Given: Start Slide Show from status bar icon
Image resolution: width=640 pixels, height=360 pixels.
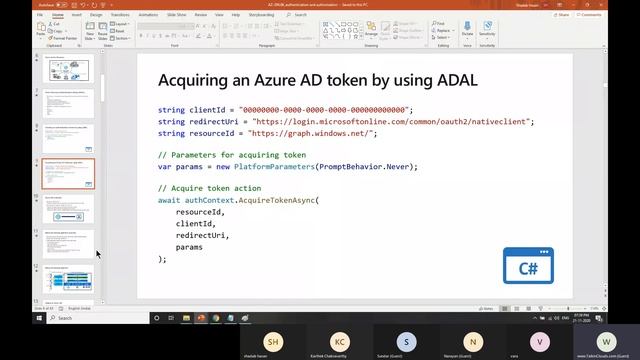Looking at the screenshot, I should tap(540, 309).
